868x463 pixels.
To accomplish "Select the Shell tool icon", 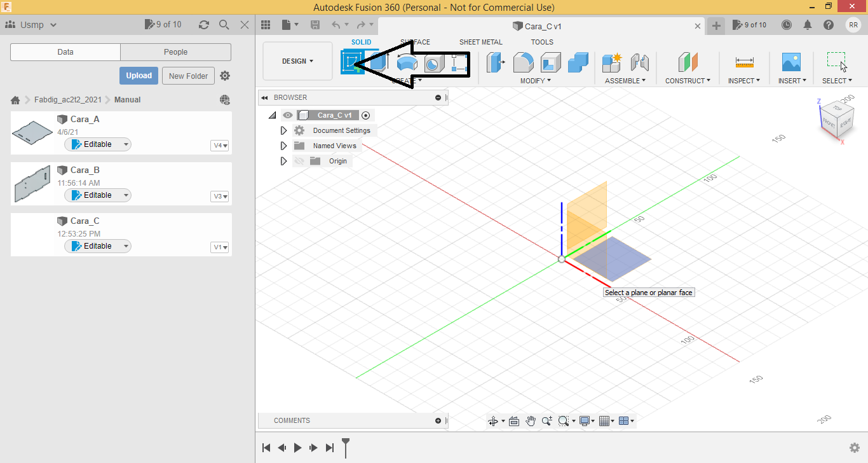I will pos(551,62).
